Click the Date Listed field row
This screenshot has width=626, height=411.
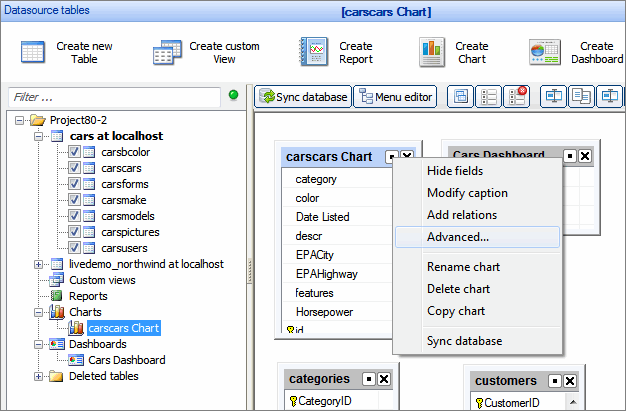click(337, 217)
